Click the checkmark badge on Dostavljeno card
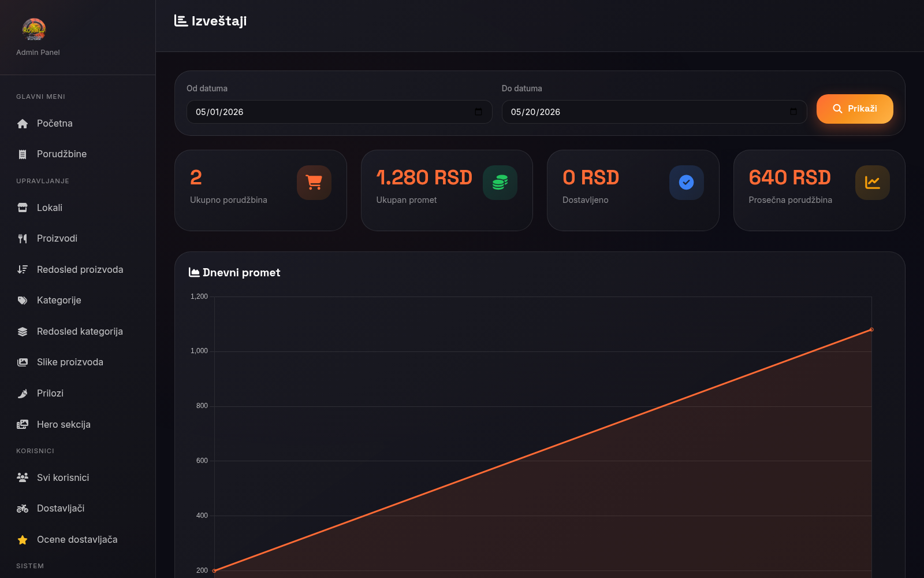The width and height of the screenshot is (924, 578). click(687, 183)
